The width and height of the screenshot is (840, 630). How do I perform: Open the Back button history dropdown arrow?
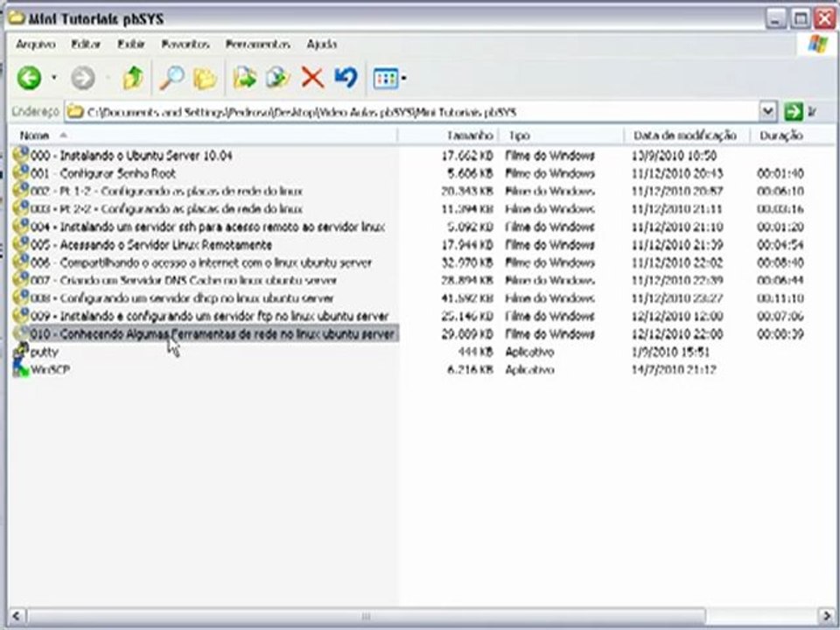pyautogui.click(x=53, y=78)
